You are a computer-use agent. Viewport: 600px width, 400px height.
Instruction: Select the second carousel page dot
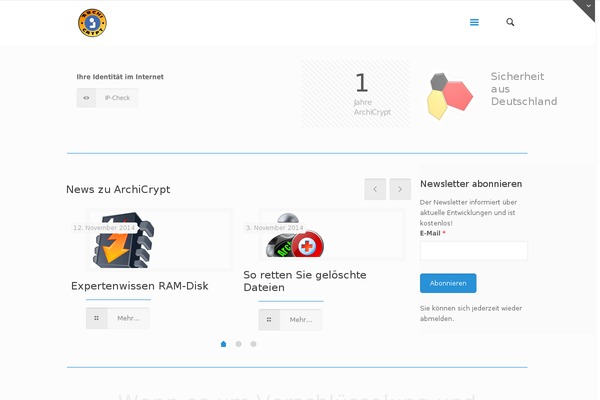coord(238,344)
